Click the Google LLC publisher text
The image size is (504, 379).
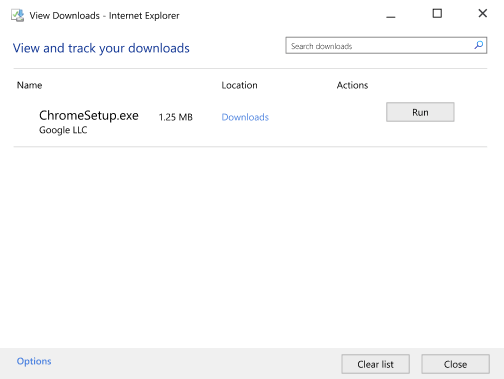63,130
